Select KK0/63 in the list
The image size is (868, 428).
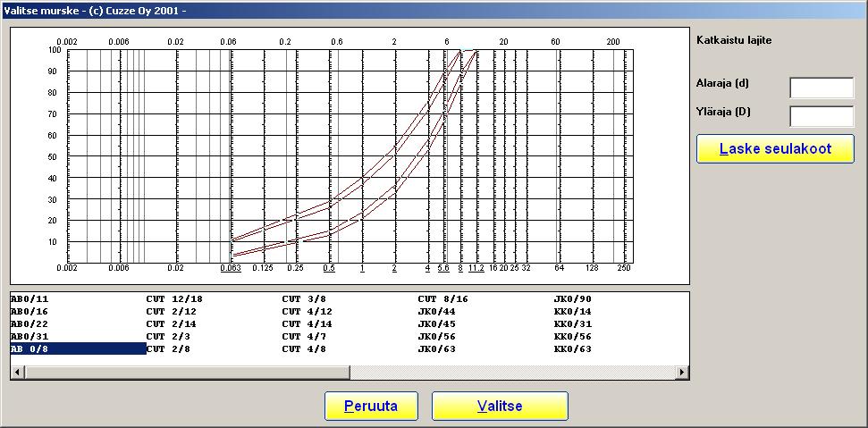(x=573, y=349)
